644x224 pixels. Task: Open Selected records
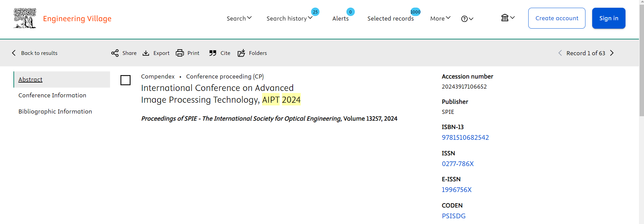390,19
